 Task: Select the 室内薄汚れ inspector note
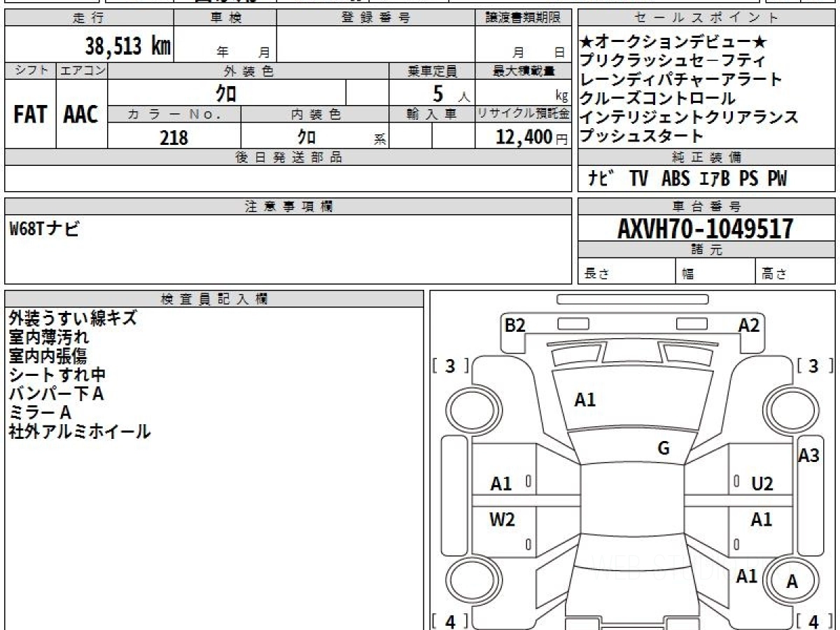coord(49,337)
